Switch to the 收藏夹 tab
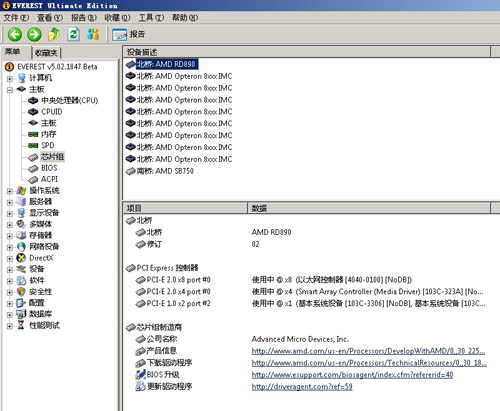The image size is (500, 411). pos(46,53)
